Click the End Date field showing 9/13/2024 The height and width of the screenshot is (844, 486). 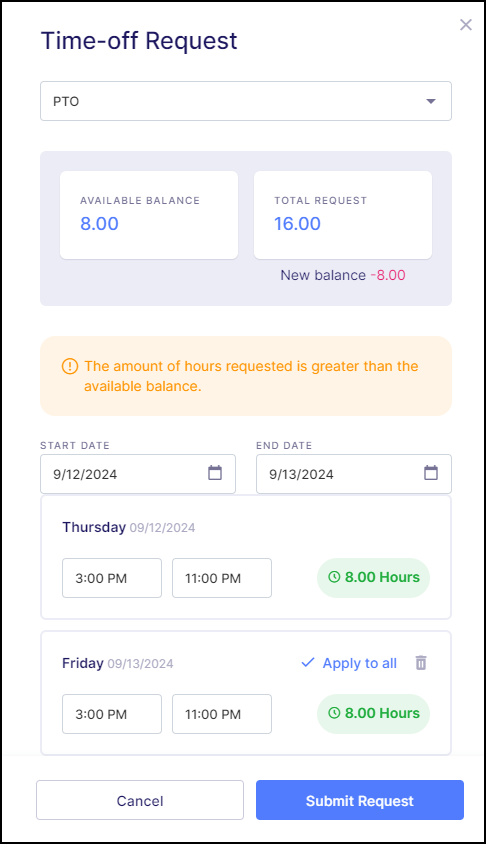(354, 474)
